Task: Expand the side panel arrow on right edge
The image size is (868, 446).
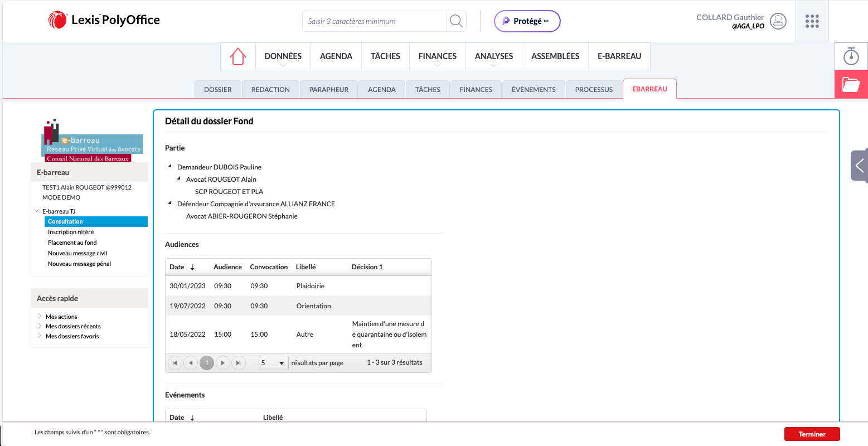Action: 859,165
